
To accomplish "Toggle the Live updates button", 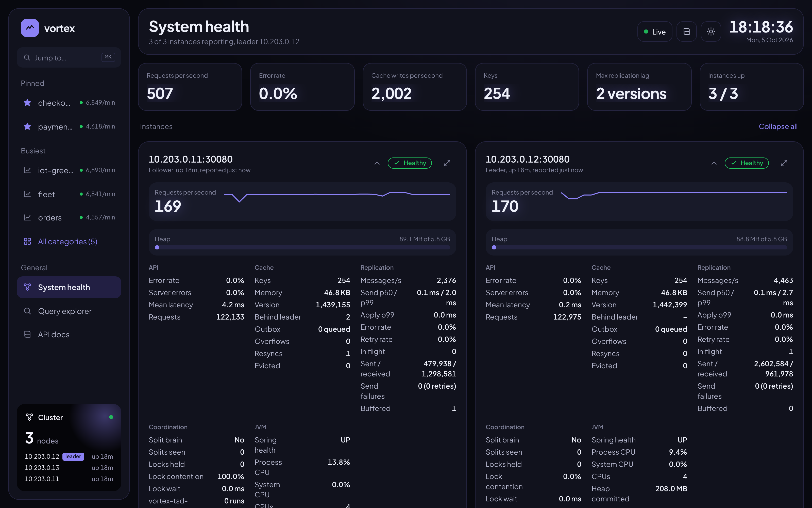I will pyautogui.click(x=655, y=31).
